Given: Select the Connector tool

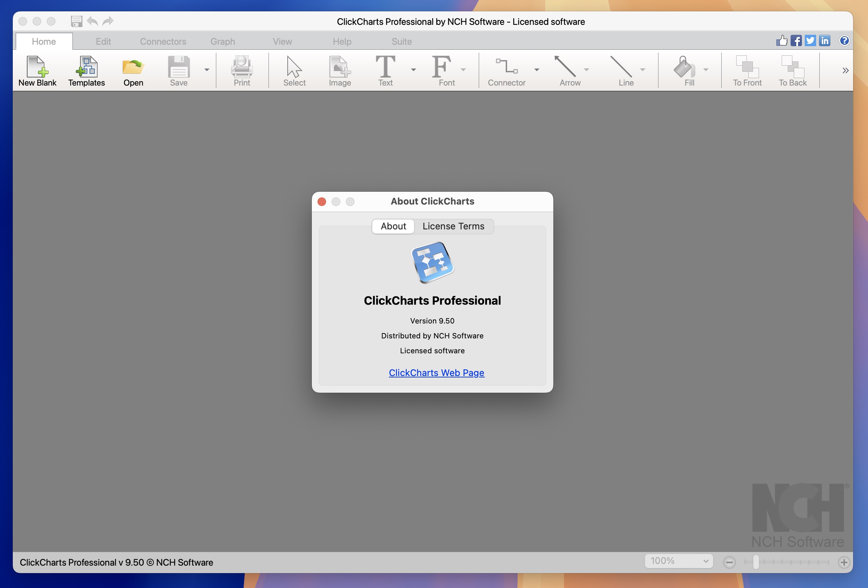Looking at the screenshot, I should click(x=506, y=71).
